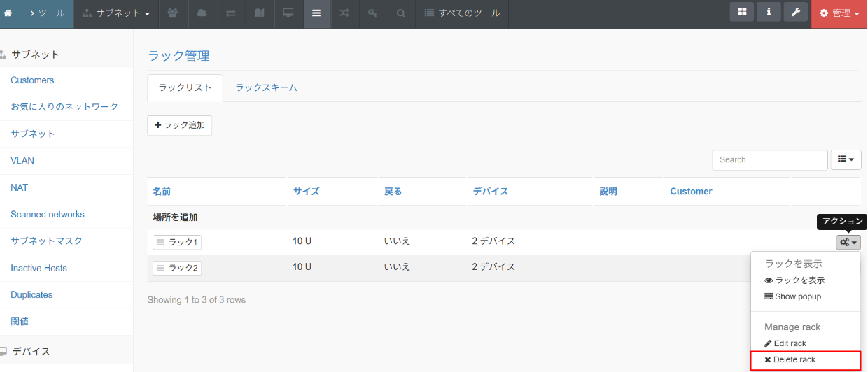The image size is (868, 372).
Task: Open the ラック1 rack button
Action: tap(177, 242)
